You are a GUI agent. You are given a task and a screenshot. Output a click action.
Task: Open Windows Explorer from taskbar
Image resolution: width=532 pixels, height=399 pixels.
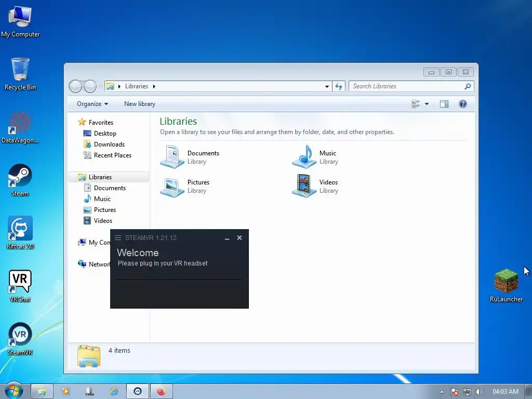coord(42,392)
